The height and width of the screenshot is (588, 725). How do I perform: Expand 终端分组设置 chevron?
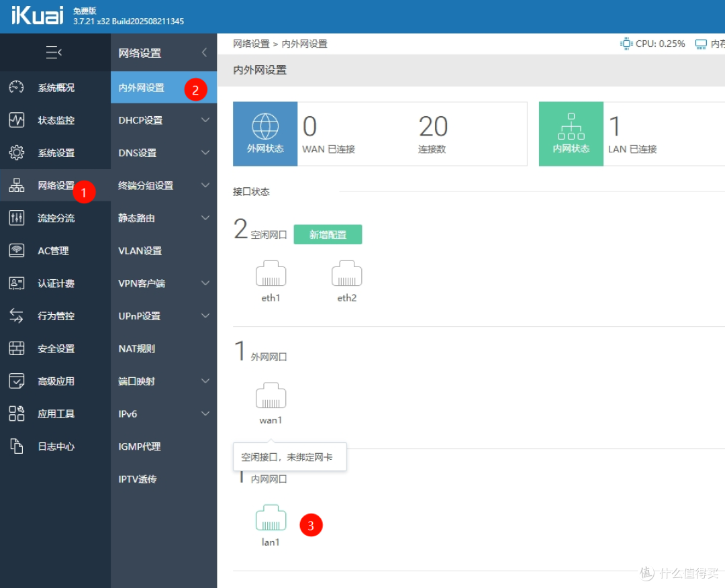(x=205, y=185)
